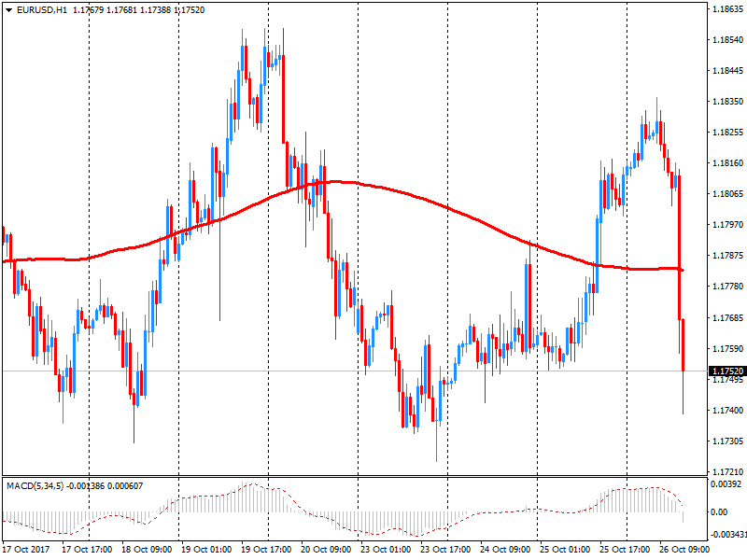
Task: Select the 18 Oct 09:00 time label
Action: [x=147, y=550]
